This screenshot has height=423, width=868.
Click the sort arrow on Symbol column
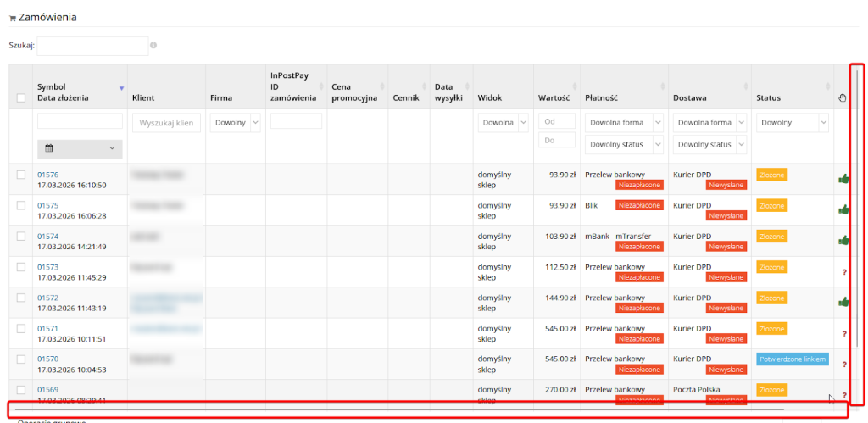click(121, 88)
